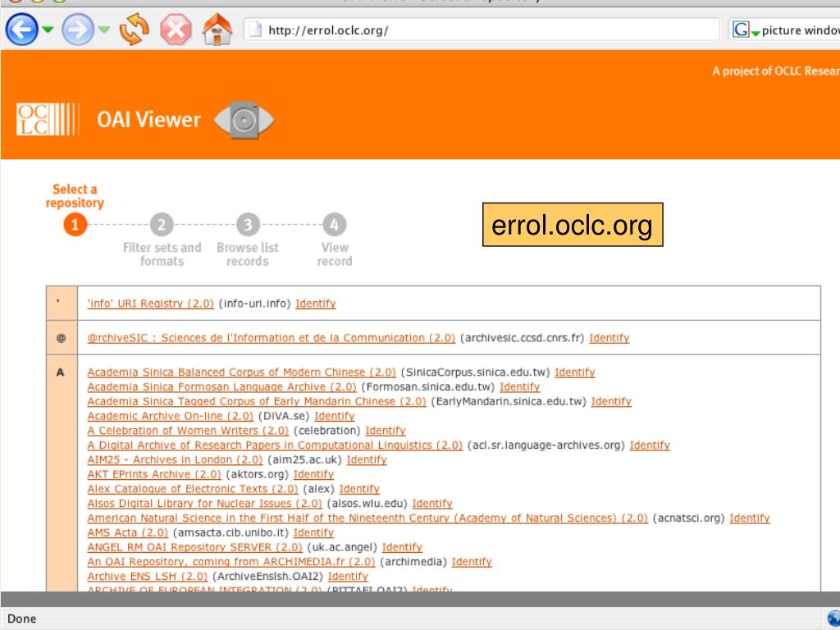Open the Google search engine dropdown
Viewport: 840px width, 630px height.
click(746, 30)
